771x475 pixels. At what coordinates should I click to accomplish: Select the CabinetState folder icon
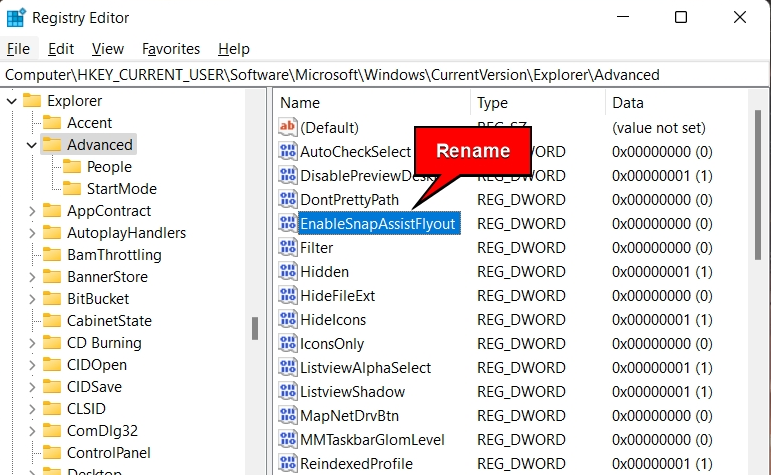click(x=52, y=321)
